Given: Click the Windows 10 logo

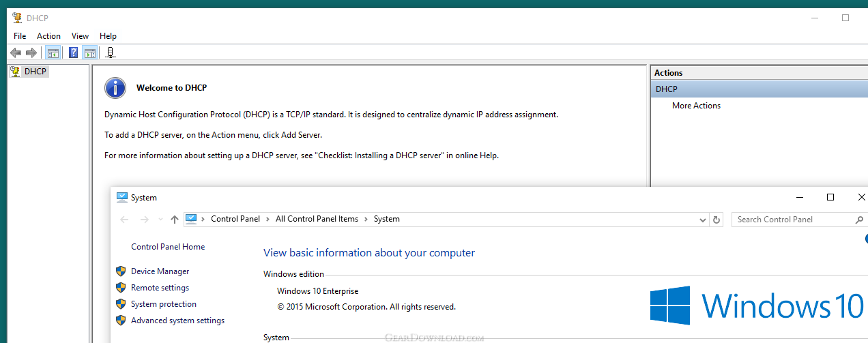Looking at the screenshot, I should click(x=757, y=304).
